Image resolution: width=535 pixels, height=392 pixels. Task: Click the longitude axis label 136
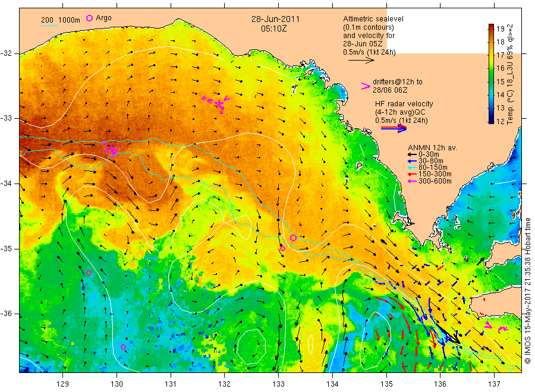pyautogui.click(x=440, y=384)
